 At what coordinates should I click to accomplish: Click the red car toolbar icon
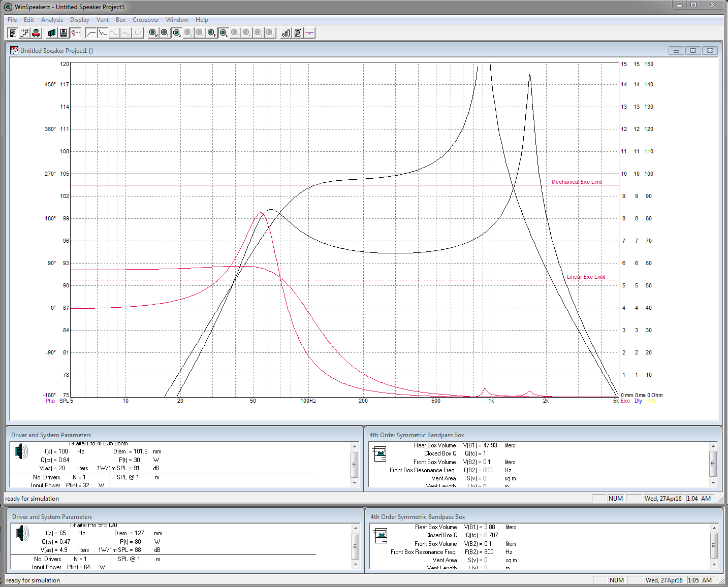[36, 33]
